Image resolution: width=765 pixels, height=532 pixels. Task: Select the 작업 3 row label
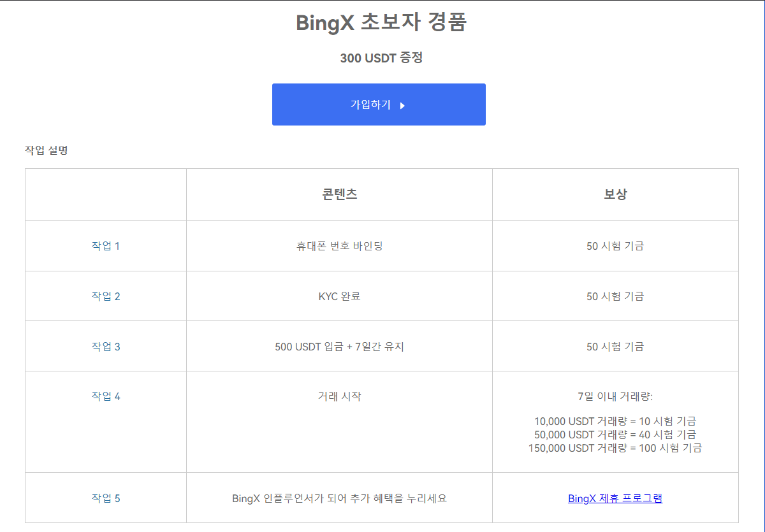point(106,347)
